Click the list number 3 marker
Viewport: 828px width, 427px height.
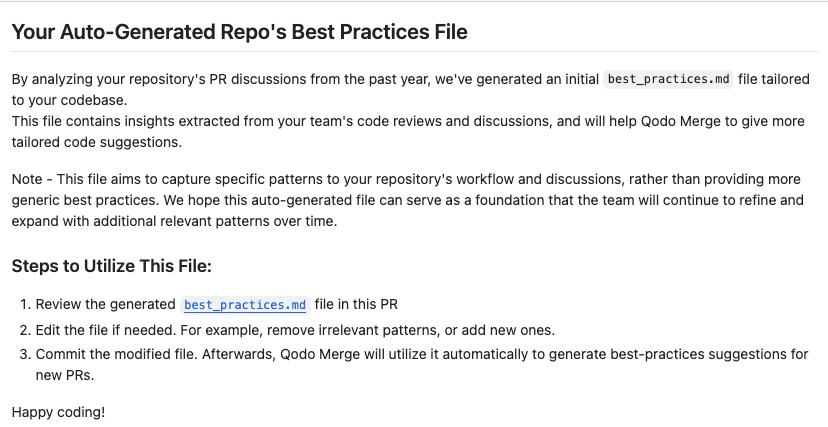pyautogui.click(x=25, y=354)
